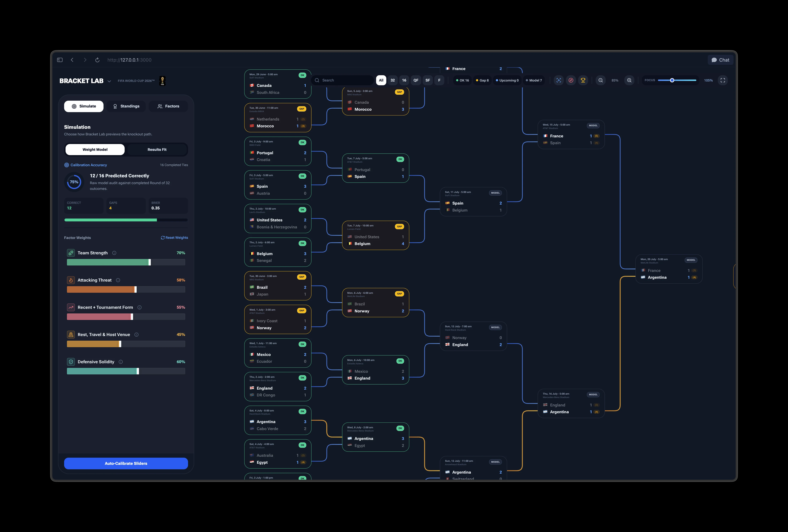This screenshot has height=532, width=788.
Task: Click the Team Strength weight slider
Action: point(126,262)
